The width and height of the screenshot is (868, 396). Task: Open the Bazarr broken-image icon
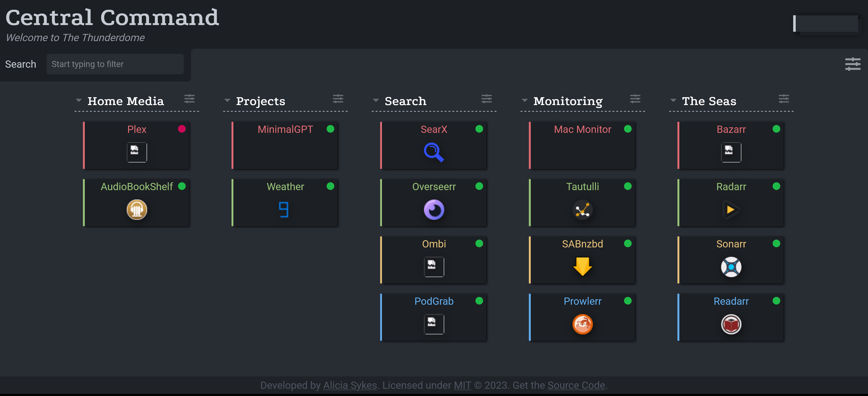(x=731, y=152)
